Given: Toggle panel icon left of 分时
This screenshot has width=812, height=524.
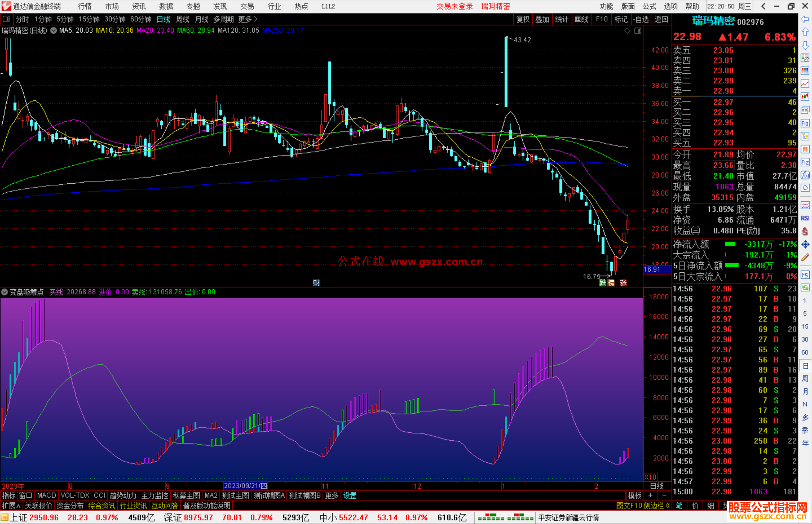Looking at the screenshot, I should point(6,19).
